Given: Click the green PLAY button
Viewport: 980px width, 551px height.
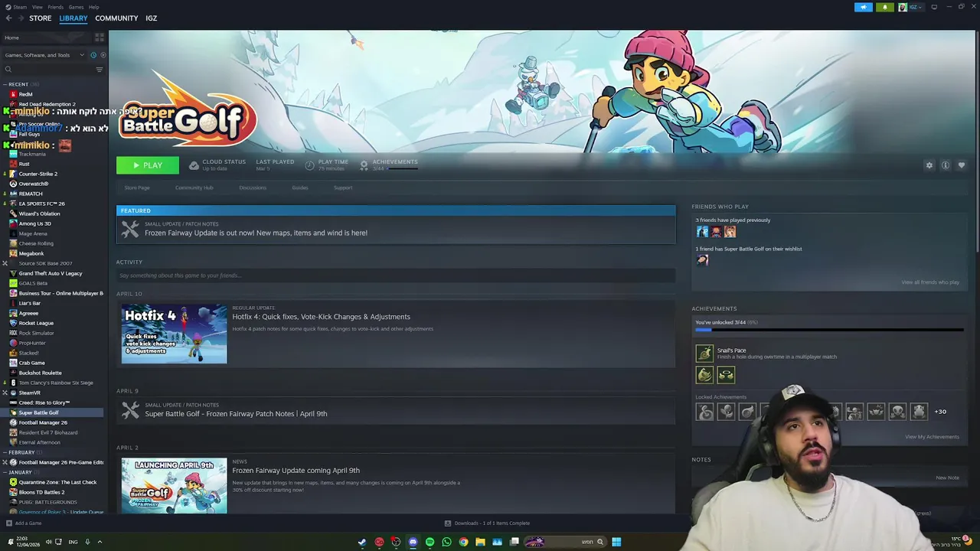Looking at the screenshot, I should pos(148,165).
